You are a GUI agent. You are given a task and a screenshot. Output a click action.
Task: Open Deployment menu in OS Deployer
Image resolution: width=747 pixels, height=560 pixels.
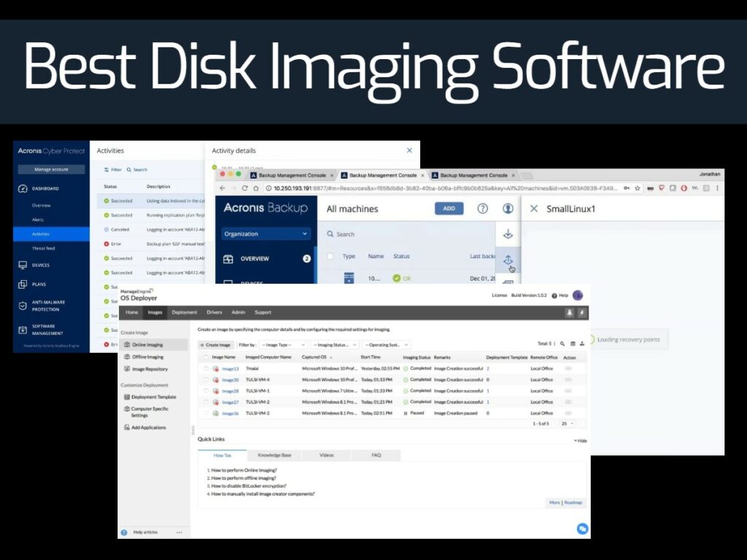tap(185, 312)
